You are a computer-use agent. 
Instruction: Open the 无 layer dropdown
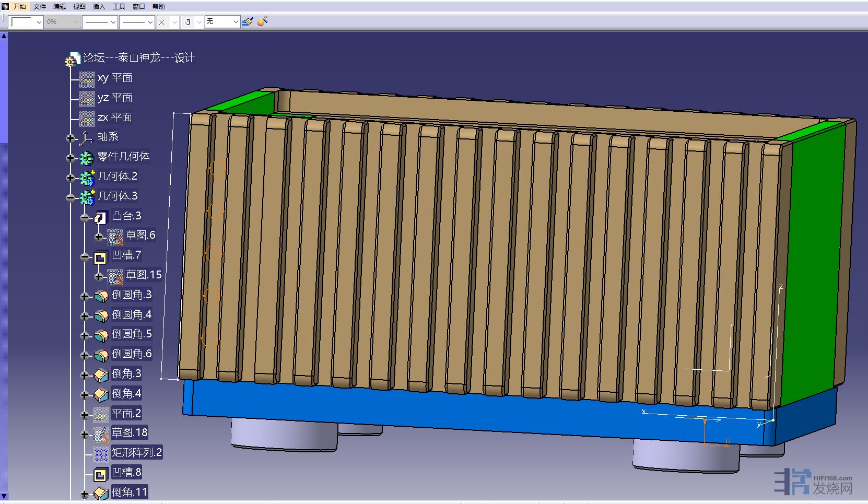click(236, 22)
